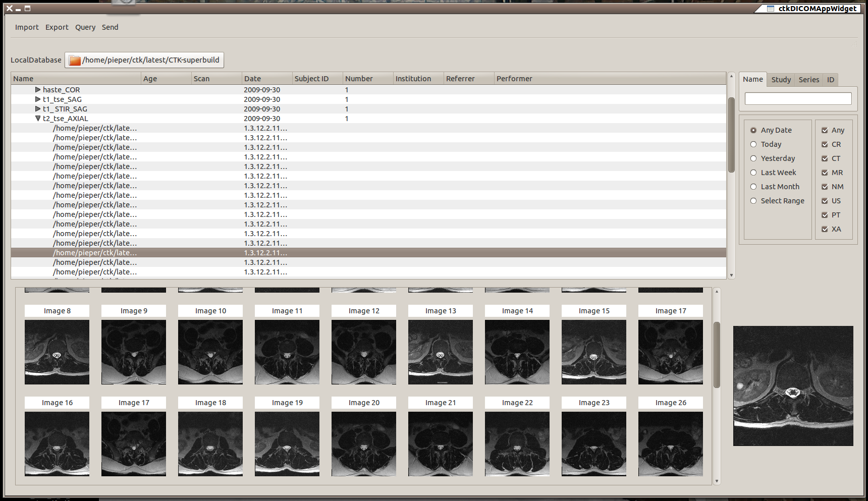
Task: Click the Name search input field
Action: click(x=798, y=98)
